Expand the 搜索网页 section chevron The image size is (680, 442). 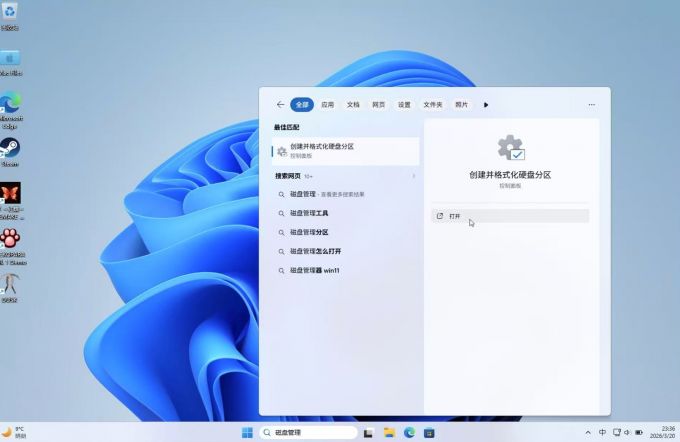coord(414,176)
